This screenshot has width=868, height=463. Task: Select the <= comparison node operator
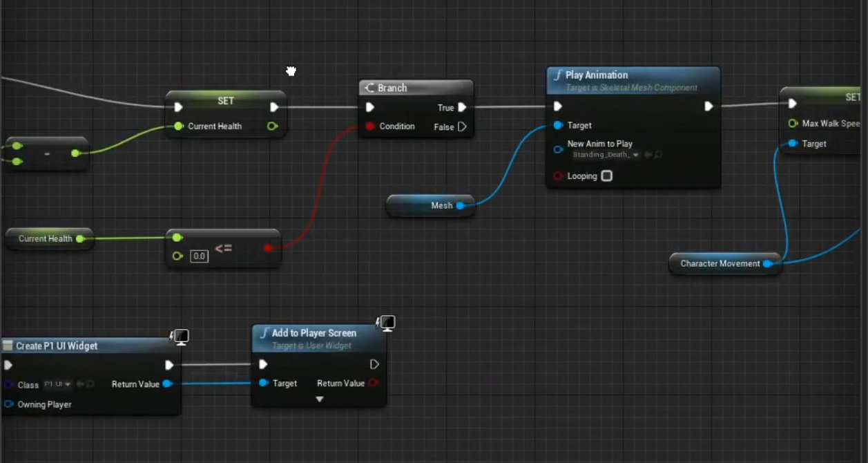[x=223, y=248]
